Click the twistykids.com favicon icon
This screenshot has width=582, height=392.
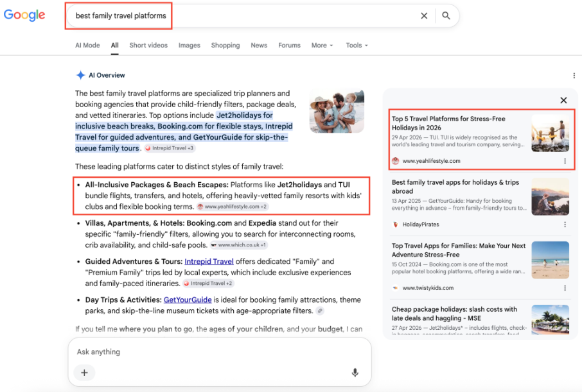click(x=395, y=288)
